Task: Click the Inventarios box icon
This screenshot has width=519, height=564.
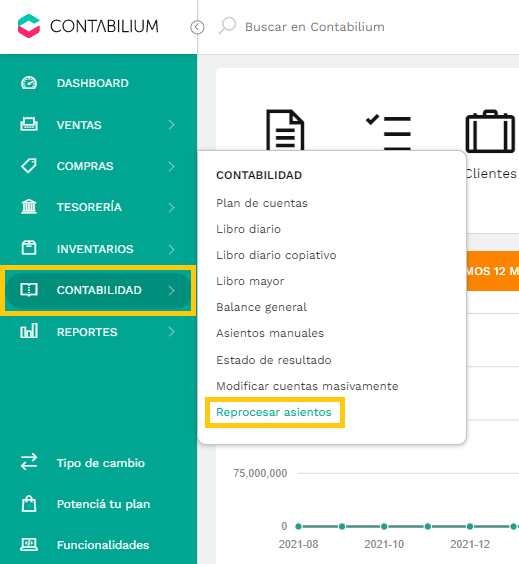Action: (29, 248)
